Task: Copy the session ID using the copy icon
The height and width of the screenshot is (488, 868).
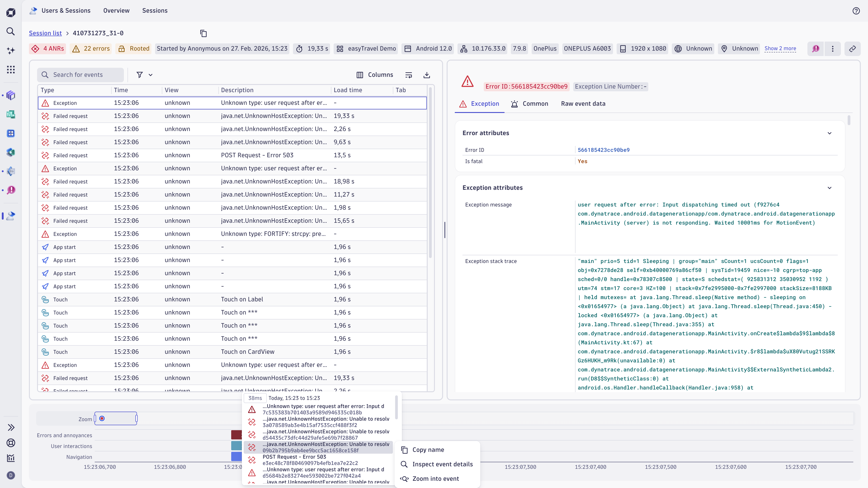Action: coord(203,33)
